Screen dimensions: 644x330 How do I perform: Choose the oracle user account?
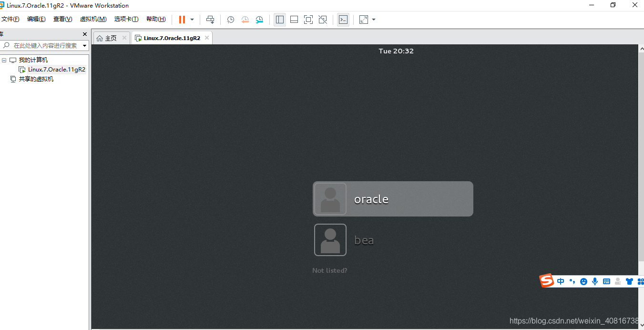pos(393,199)
